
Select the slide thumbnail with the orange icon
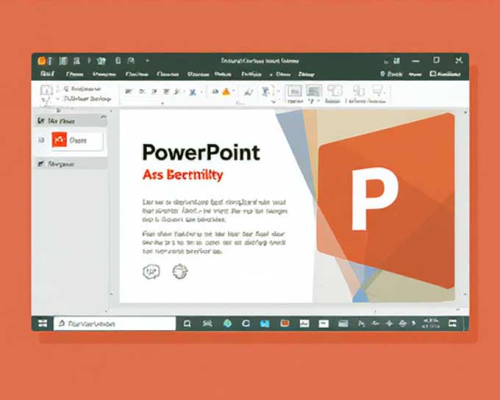point(77,140)
